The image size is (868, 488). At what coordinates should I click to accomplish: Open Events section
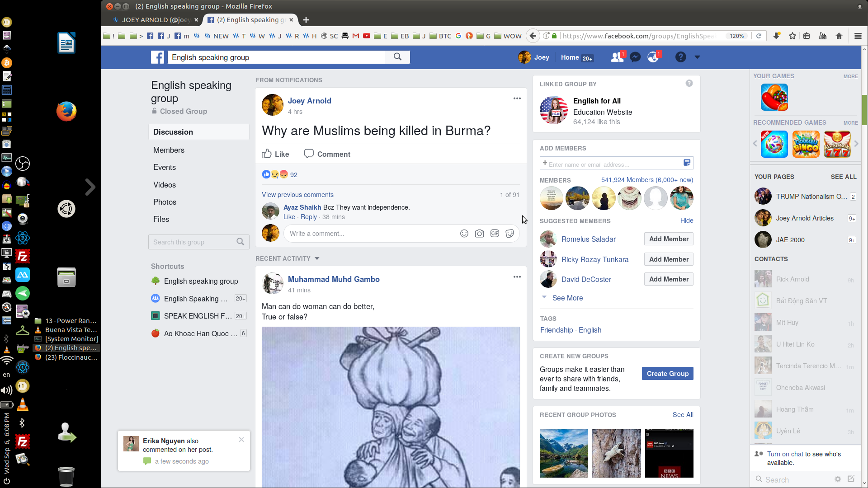(165, 167)
